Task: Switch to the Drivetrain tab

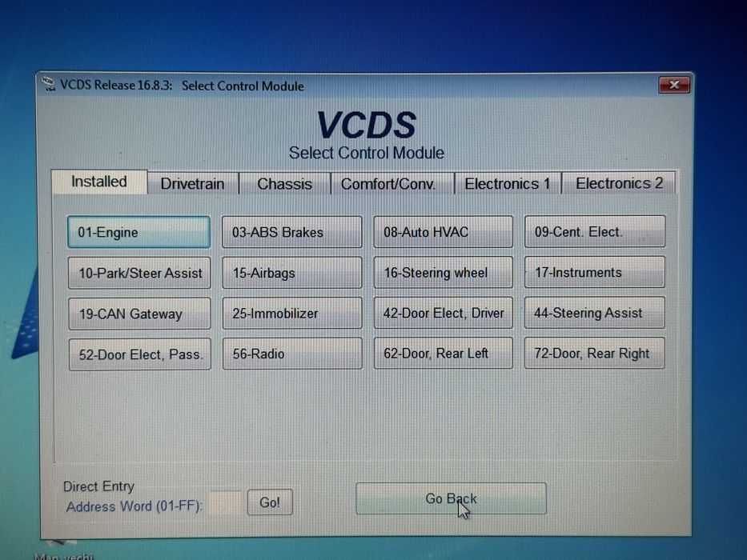Action: [192, 184]
